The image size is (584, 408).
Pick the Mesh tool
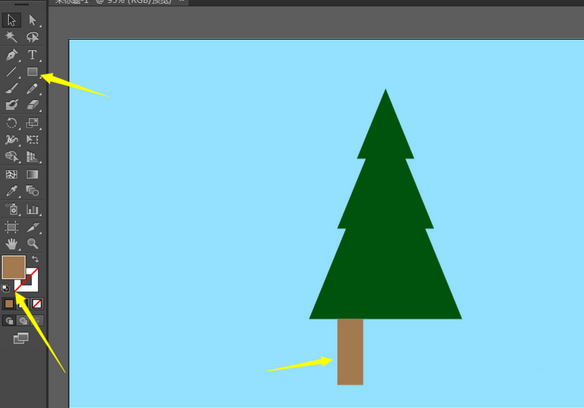pyautogui.click(x=12, y=174)
